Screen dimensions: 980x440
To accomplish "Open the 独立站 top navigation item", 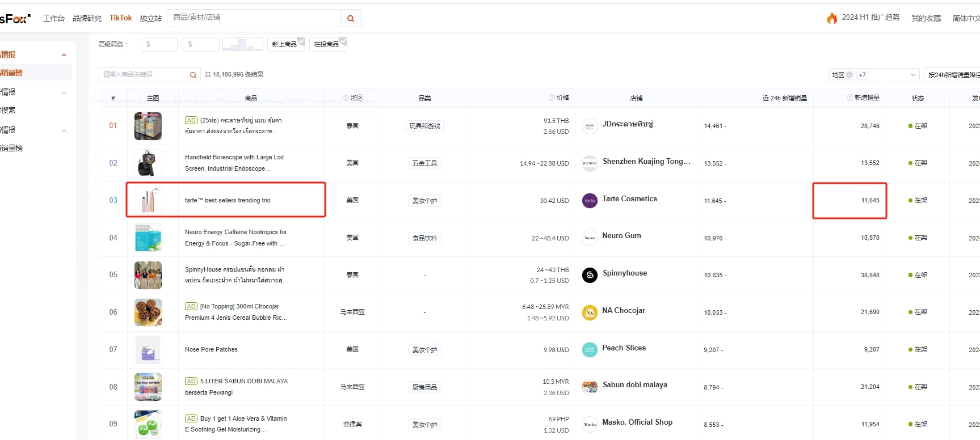I will [151, 18].
